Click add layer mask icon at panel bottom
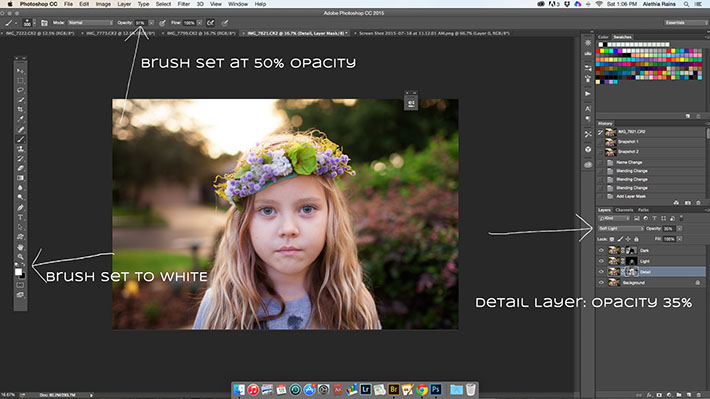710x399 pixels. coord(659,395)
